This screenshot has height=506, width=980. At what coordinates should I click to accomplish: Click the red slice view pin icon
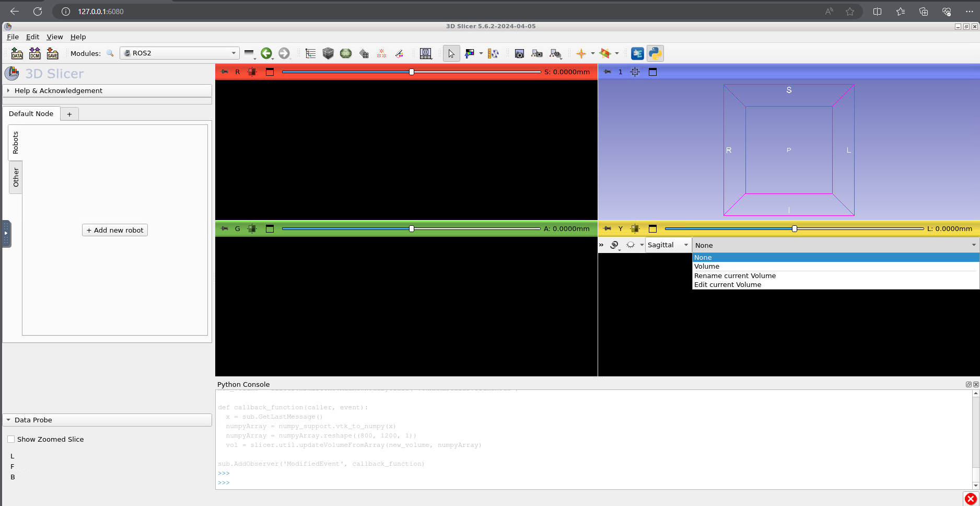[x=225, y=72]
